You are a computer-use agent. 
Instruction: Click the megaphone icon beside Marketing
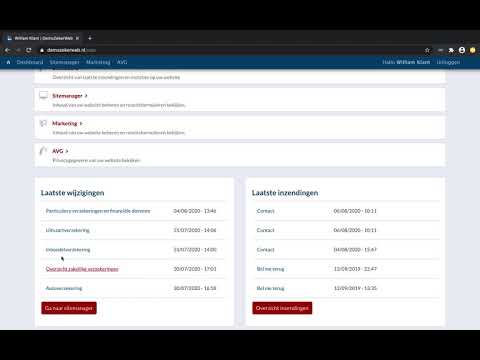tap(43, 123)
